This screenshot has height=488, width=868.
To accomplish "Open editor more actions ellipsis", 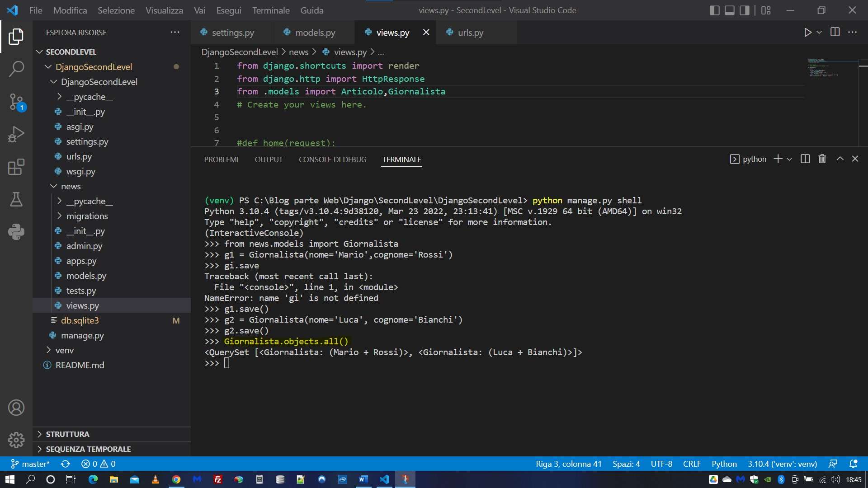I will (852, 32).
